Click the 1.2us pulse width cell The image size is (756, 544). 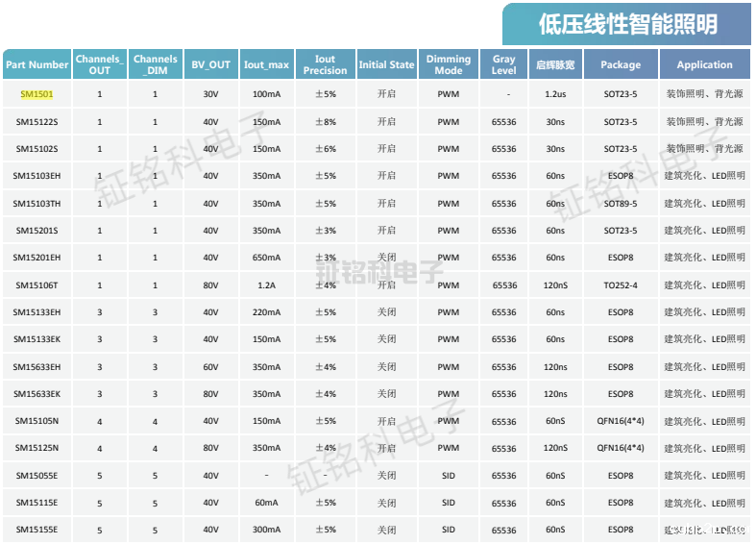(x=555, y=94)
